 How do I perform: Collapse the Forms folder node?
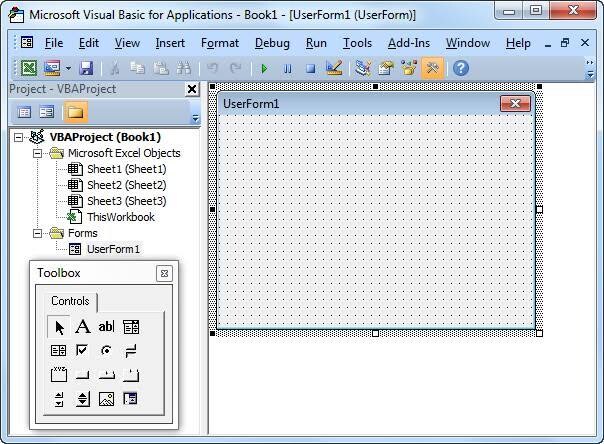tap(37, 233)
